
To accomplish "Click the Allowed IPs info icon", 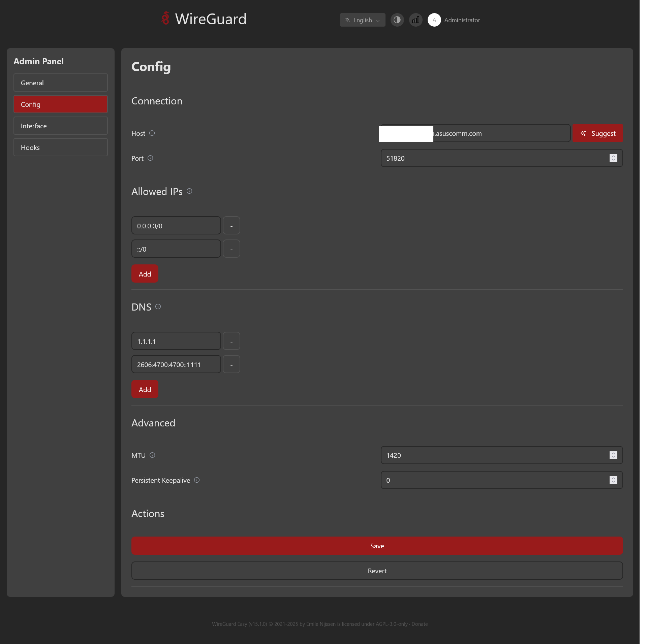I will click(189, 191).
